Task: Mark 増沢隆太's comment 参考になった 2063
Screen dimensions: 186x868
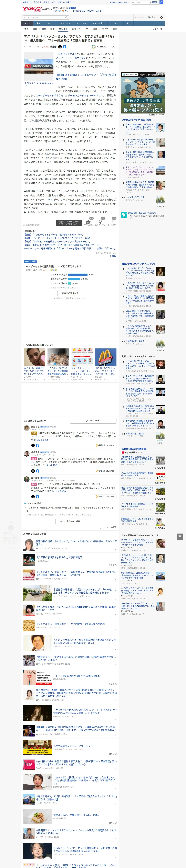Action: pos(105,496)
